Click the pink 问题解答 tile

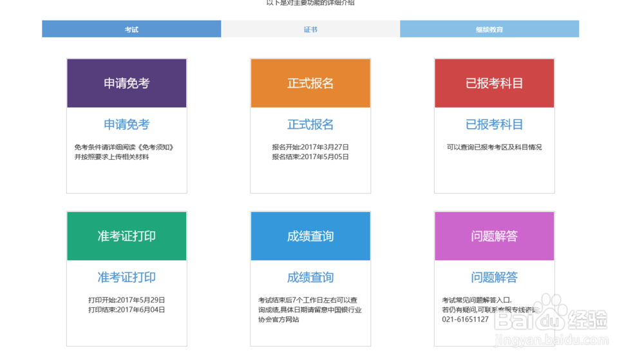(494, 236)
